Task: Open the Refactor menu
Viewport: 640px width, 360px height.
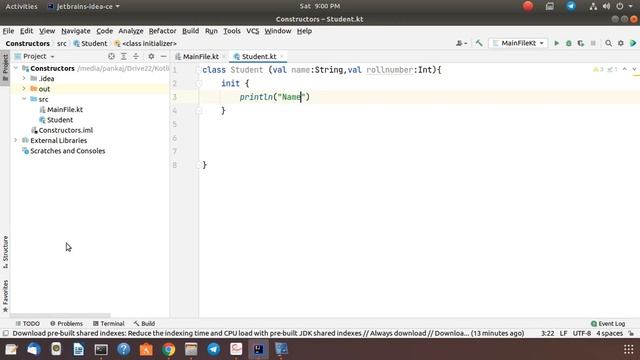Action: (162, 31)
